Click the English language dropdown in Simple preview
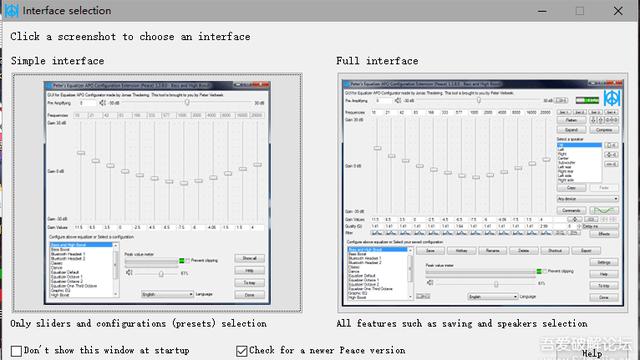Image resolution: width=640 pixels, height=360 pixels. click(167, 294)
